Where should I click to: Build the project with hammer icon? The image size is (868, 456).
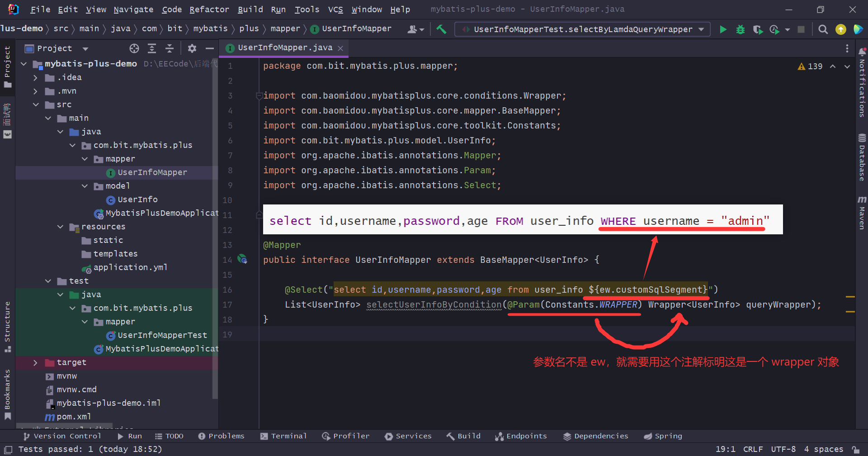coord(441,29)
